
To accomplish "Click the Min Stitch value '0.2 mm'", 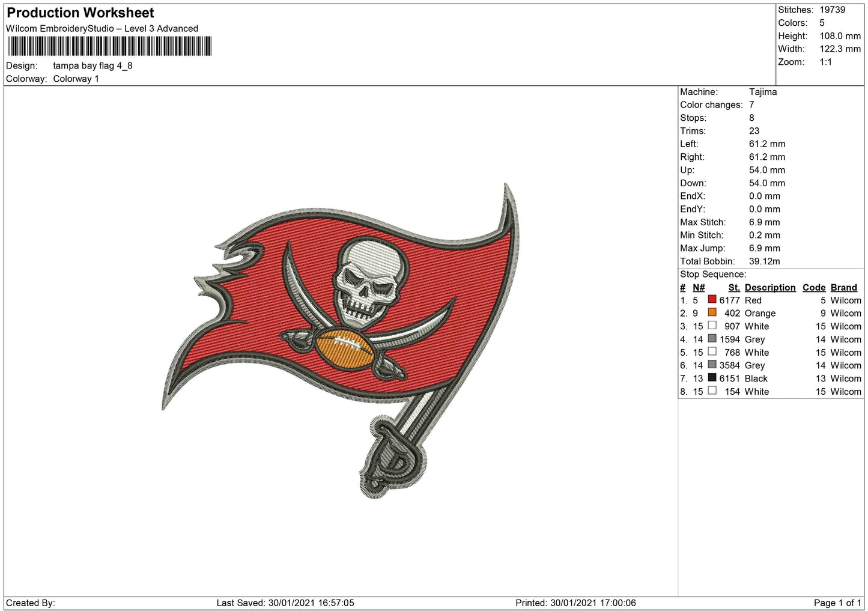I will point(765,235).
